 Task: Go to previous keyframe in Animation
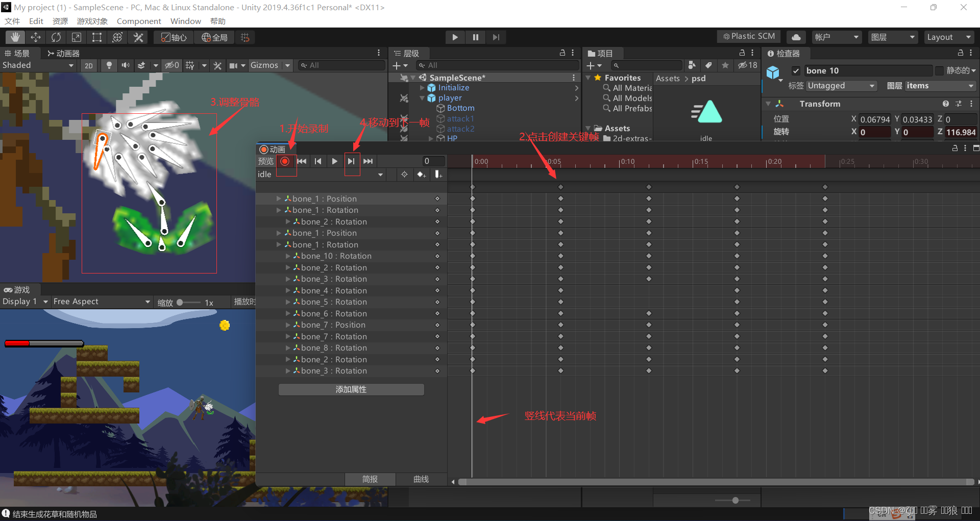pos(318,161)
